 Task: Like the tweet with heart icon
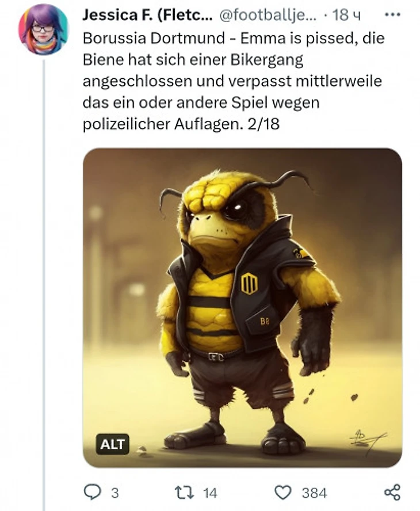(x=282, y=492)
